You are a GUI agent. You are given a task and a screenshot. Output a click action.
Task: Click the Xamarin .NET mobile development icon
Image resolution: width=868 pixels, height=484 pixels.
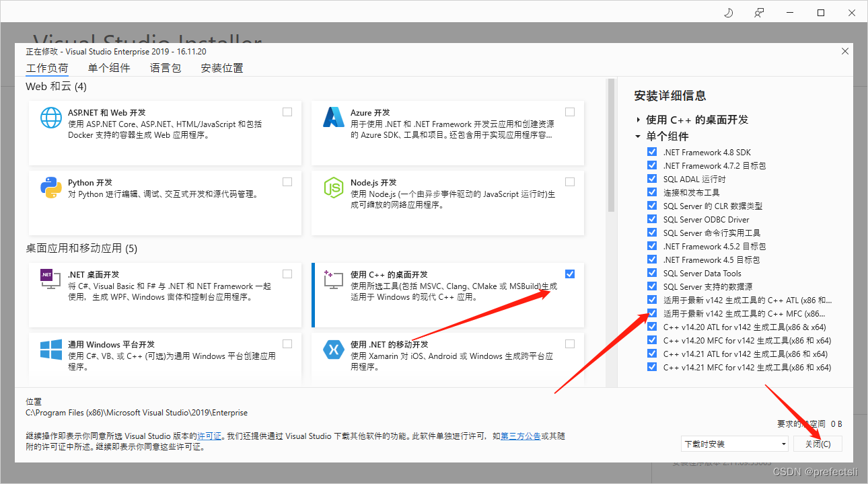[x=334, y=350]
